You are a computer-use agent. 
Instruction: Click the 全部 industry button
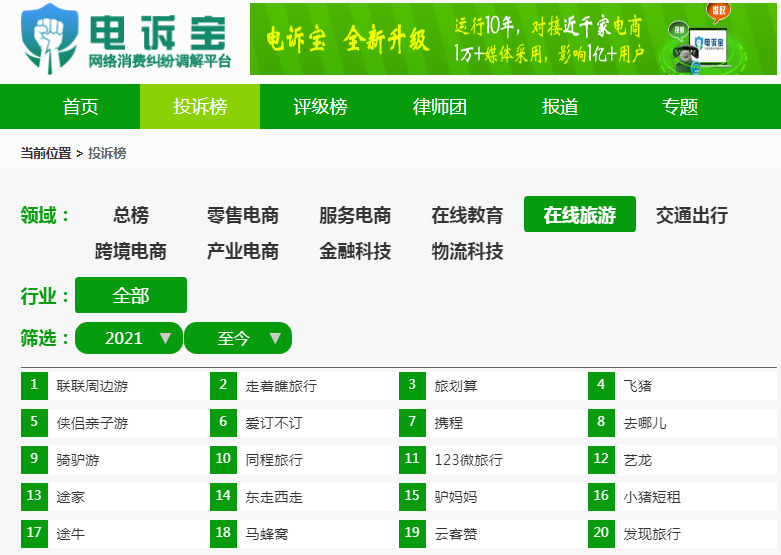tap(131, 295)
